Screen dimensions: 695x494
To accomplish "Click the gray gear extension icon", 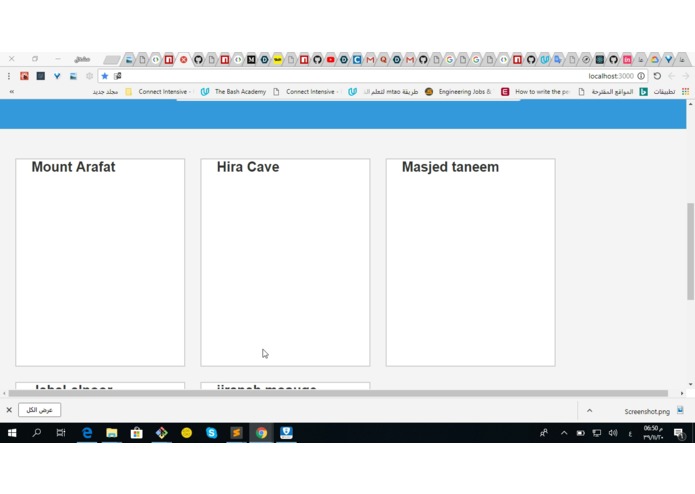I will tap(89, 76).
